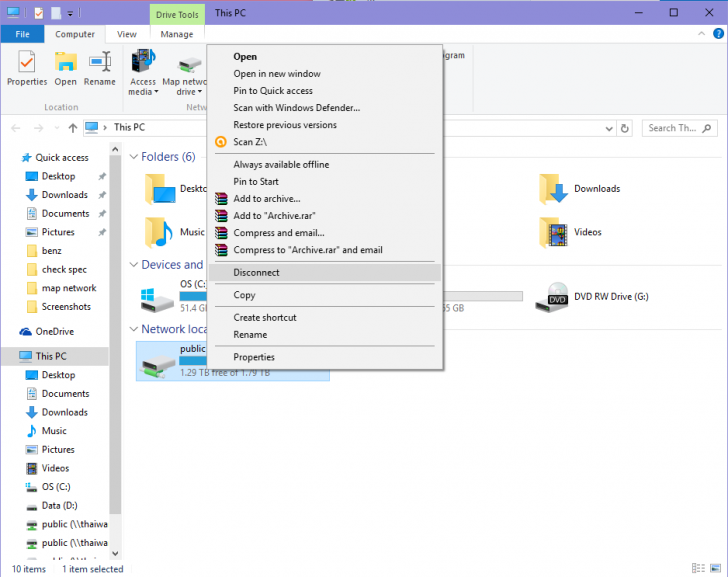Collapse the Network locations group

(x=134, y=329)
